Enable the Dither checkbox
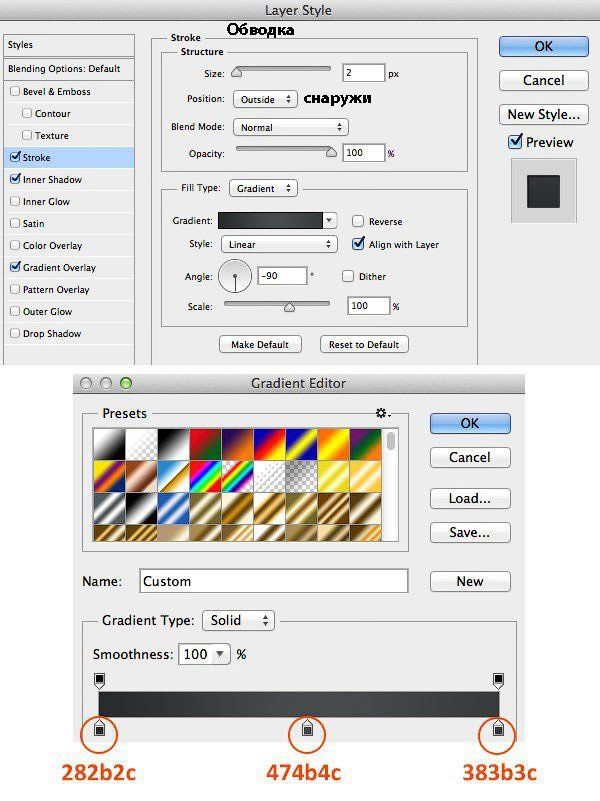Image resolution: width=600 pixels, height=801 pixels. (348, 276)
